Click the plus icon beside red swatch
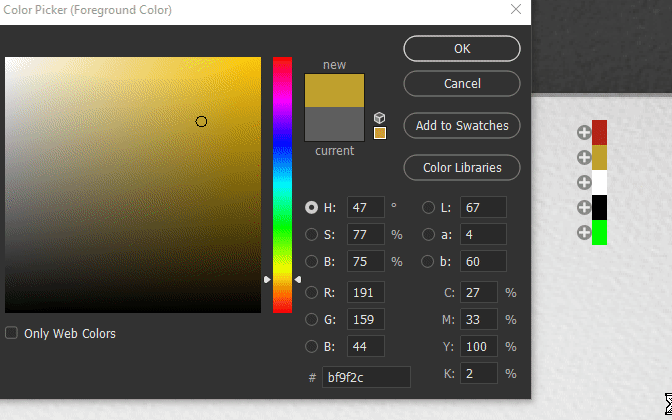The height and width of the screenshot is (420, 672). tap(584, 132)
